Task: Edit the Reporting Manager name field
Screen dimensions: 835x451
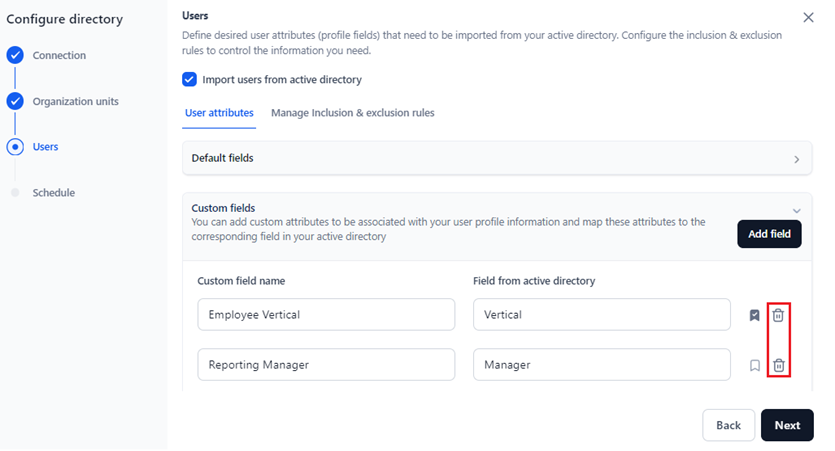Action: pyautogui.click(x=326, y=365)
